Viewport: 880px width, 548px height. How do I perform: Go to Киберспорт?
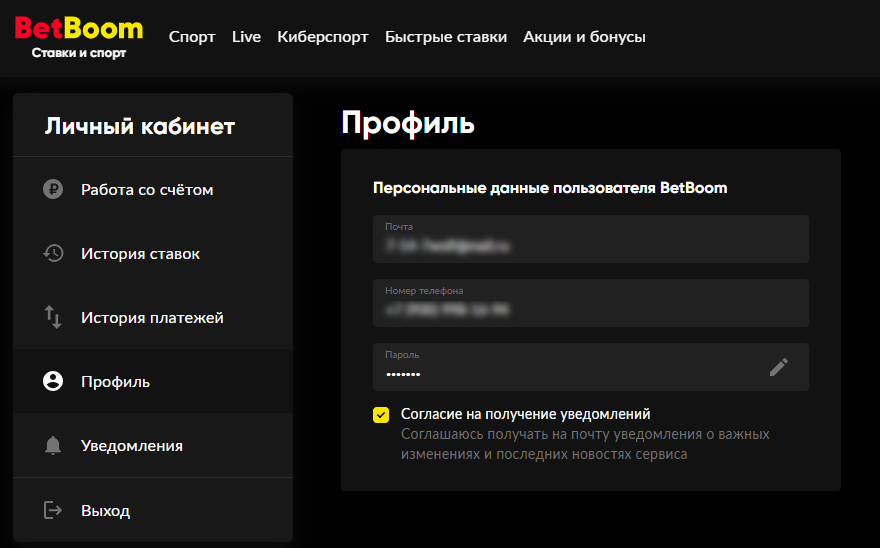[x=323, y=36]
